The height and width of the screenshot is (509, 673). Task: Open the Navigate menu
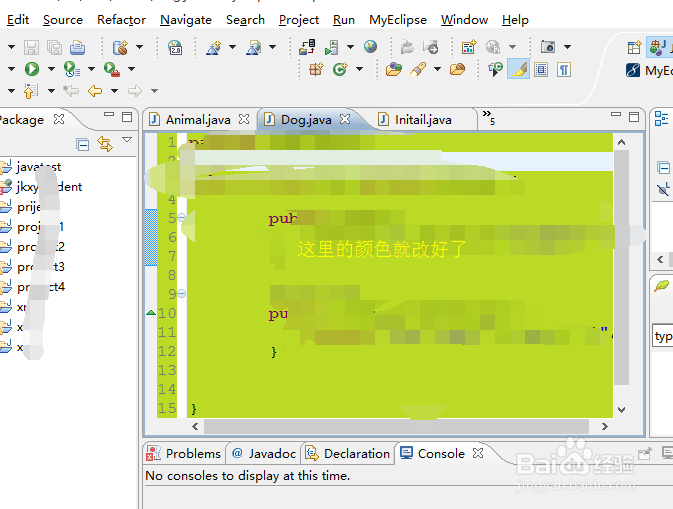186,20
